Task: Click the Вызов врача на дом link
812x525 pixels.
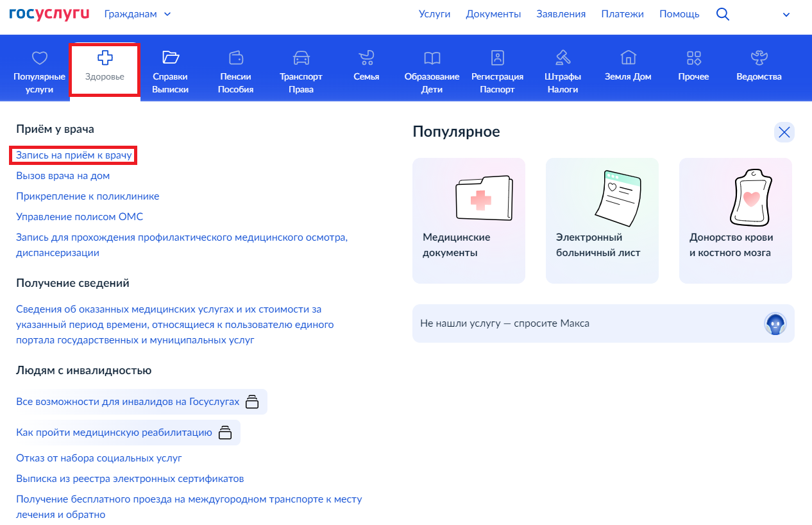Action: pyautogui.click(x=63, y=176)
